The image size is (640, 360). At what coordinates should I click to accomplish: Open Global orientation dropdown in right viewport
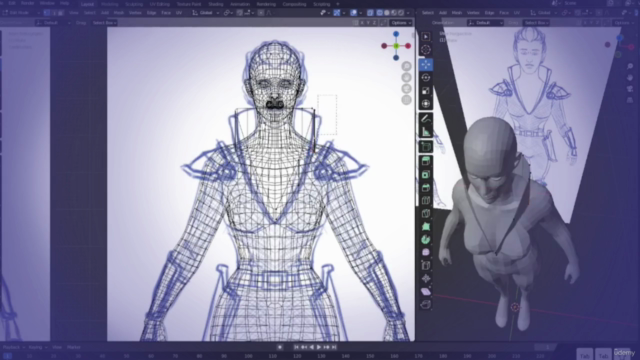544,13
